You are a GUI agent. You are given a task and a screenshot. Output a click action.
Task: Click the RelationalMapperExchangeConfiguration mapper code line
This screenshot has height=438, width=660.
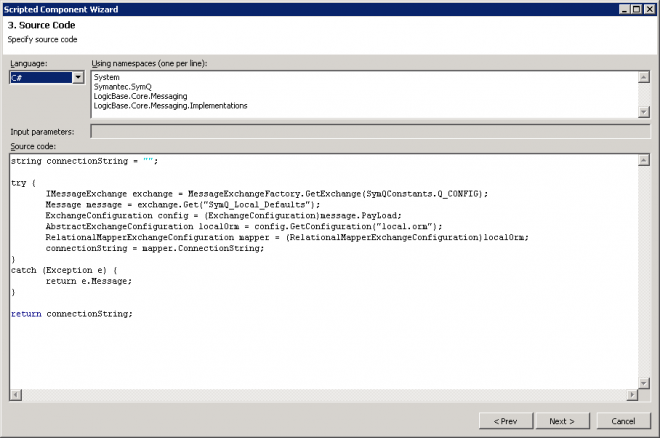click(x=287, y=238)
